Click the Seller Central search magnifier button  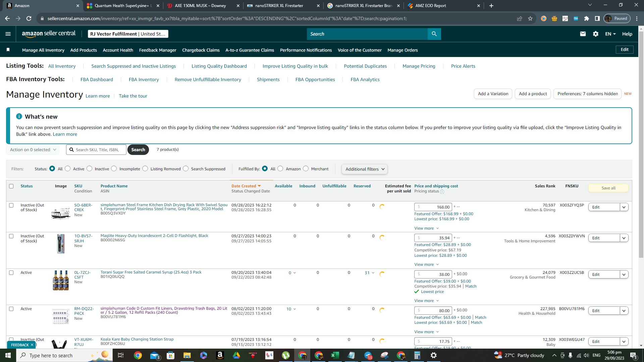[434, 34]
